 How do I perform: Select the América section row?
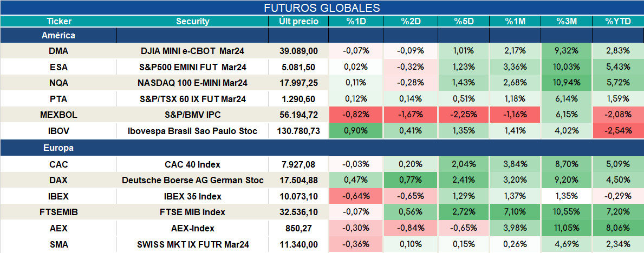pyautogui.click(x=322, y=36)
